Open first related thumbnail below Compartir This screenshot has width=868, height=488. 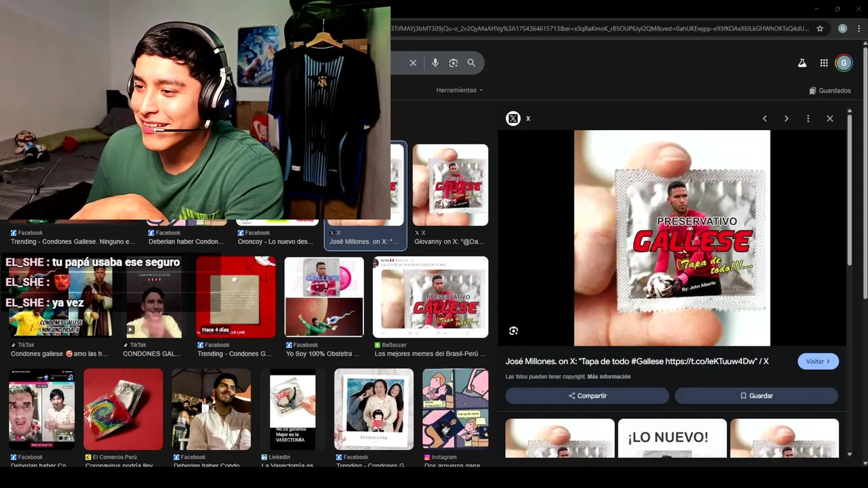click(x=559, y=438)
